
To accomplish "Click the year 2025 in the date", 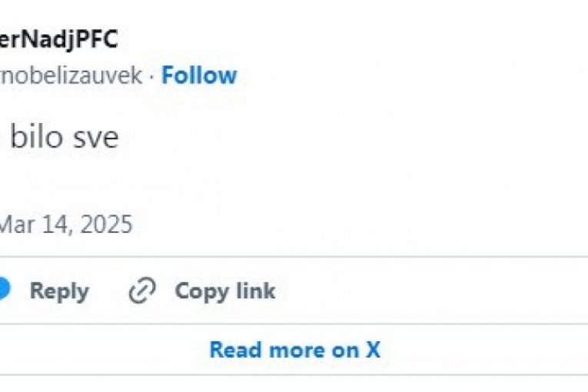I will click(x=105, y=225).
